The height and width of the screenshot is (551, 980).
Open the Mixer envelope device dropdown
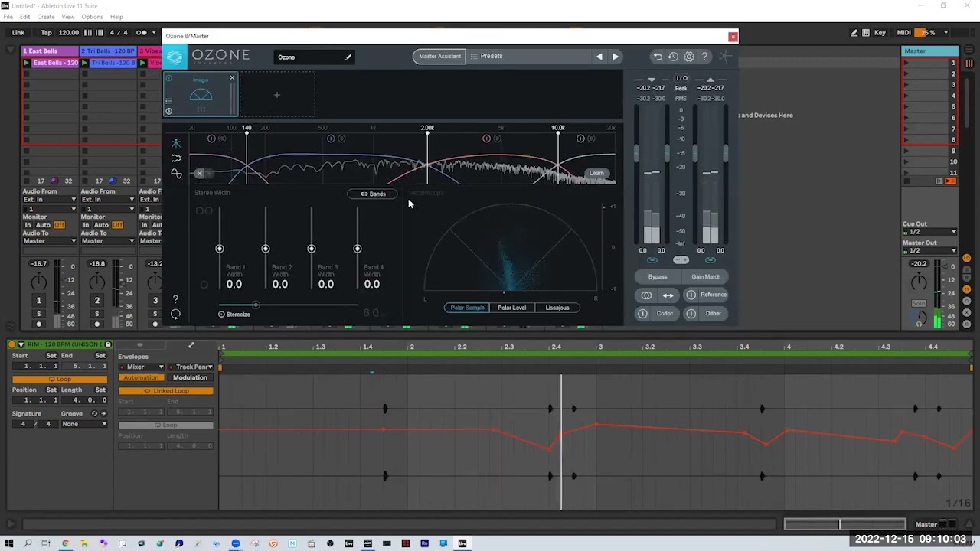pos(142,367)
